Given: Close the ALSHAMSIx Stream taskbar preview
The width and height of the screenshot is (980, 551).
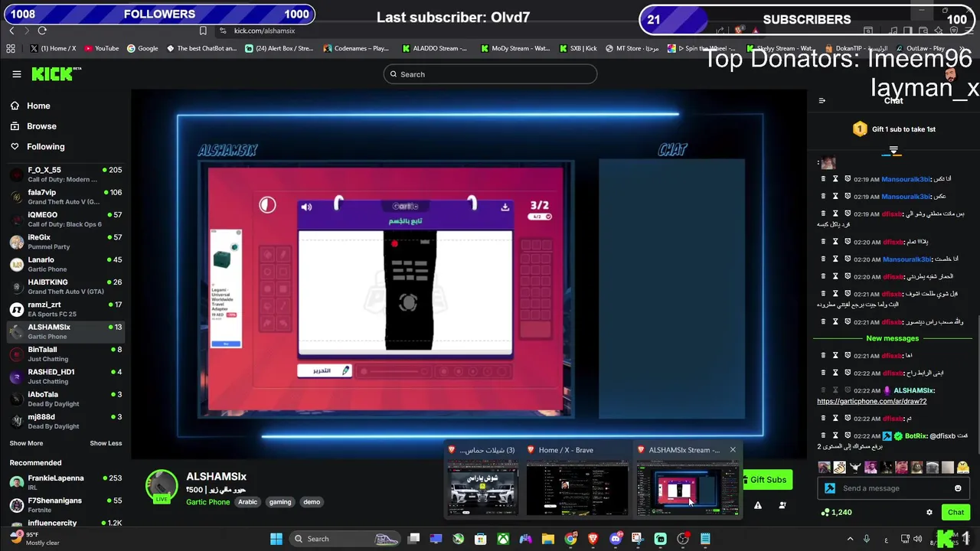Looking at the screenshot, I should pos(733,450).
